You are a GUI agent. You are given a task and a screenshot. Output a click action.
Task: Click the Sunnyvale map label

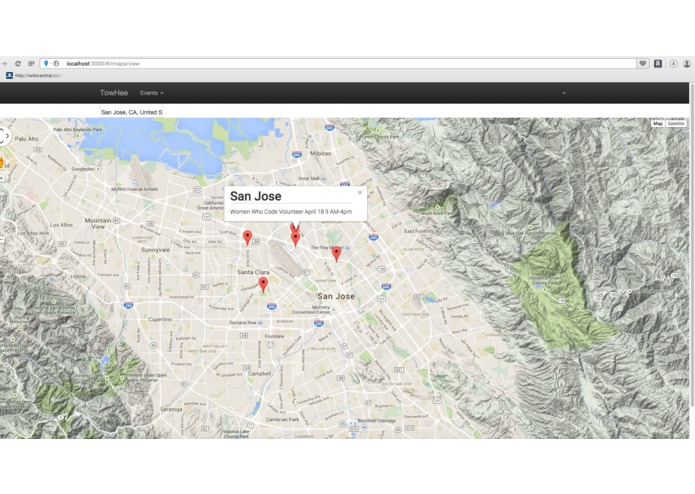(155, 250)
